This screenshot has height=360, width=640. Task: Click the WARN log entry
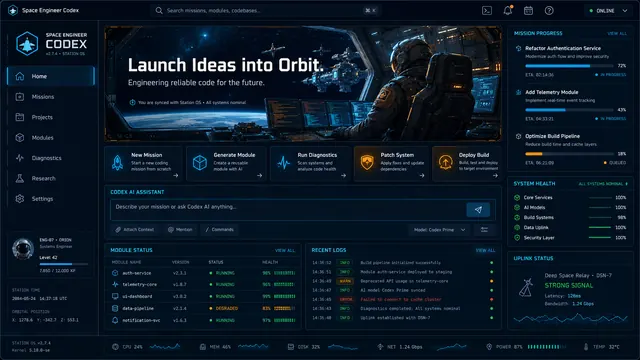tap(402, 281)
